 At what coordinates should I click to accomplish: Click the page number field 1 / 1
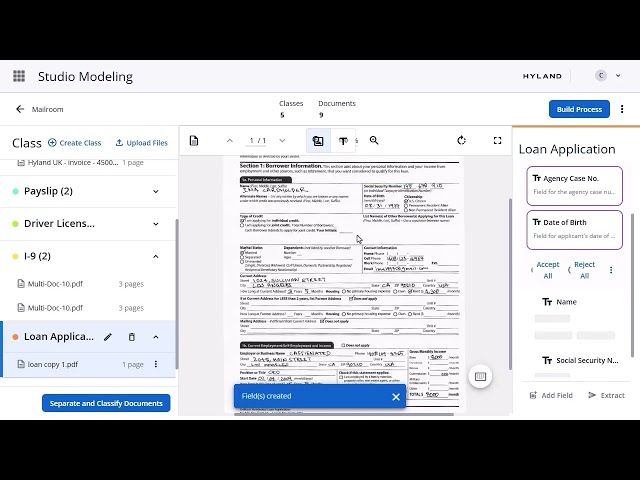click(258, 140)
